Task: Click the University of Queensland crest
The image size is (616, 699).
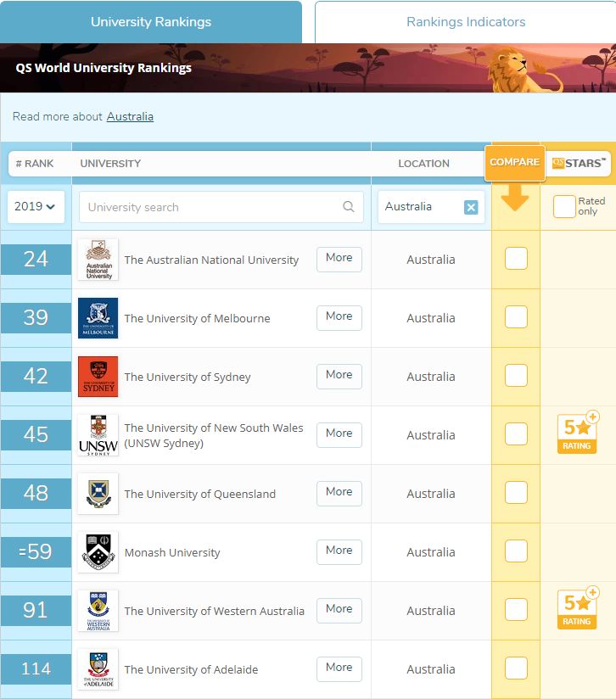Action: 98,494
